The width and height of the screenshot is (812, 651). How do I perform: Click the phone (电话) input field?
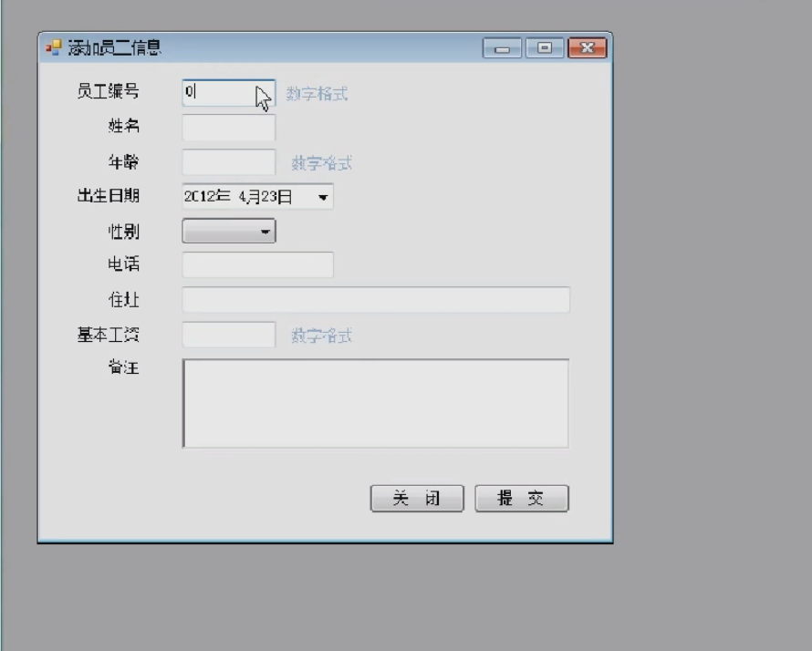[x=257, y=265]
